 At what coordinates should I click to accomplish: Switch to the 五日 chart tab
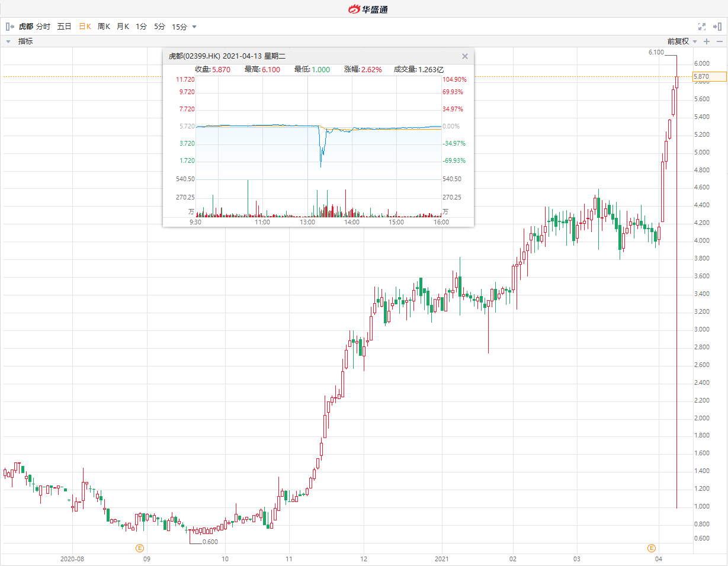click(x=64, y=27)
